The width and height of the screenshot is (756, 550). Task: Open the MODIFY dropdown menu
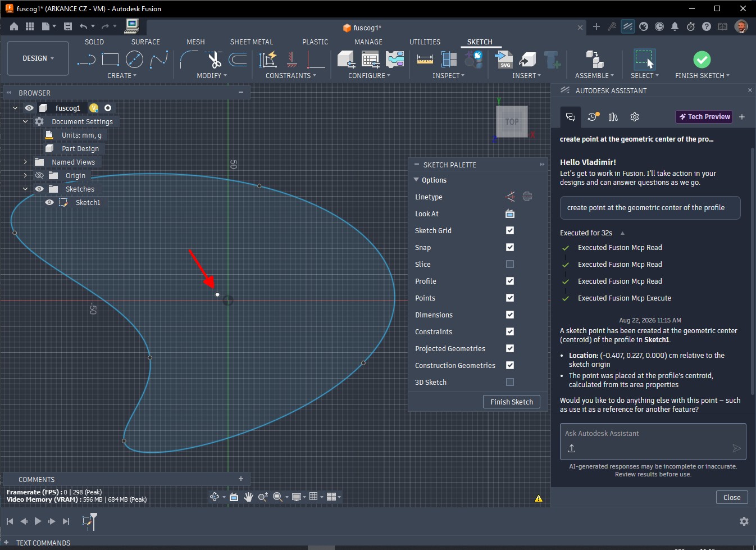[212, 75]
